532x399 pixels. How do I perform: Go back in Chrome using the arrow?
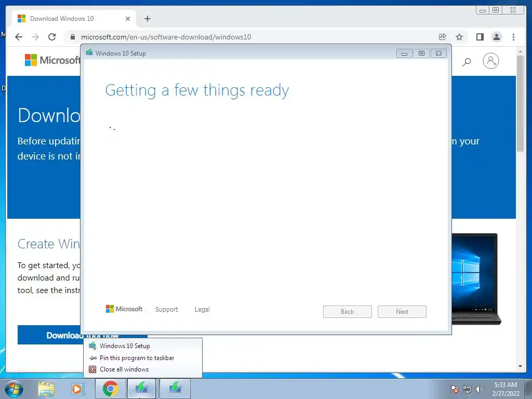coord(19,37)
